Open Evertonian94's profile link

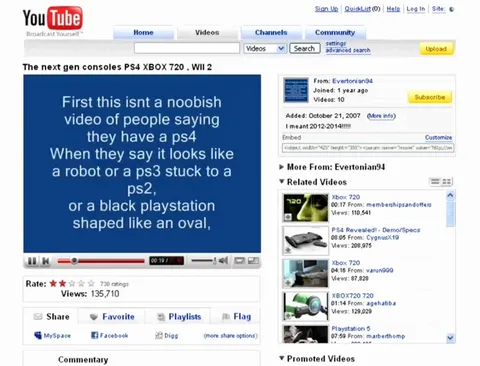pos(352,81)
